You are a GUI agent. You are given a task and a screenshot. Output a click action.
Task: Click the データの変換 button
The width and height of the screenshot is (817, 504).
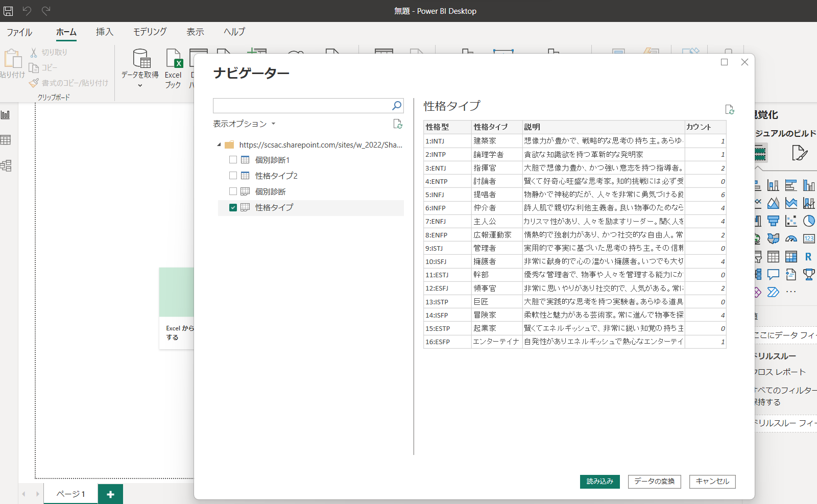coord(654,482)
